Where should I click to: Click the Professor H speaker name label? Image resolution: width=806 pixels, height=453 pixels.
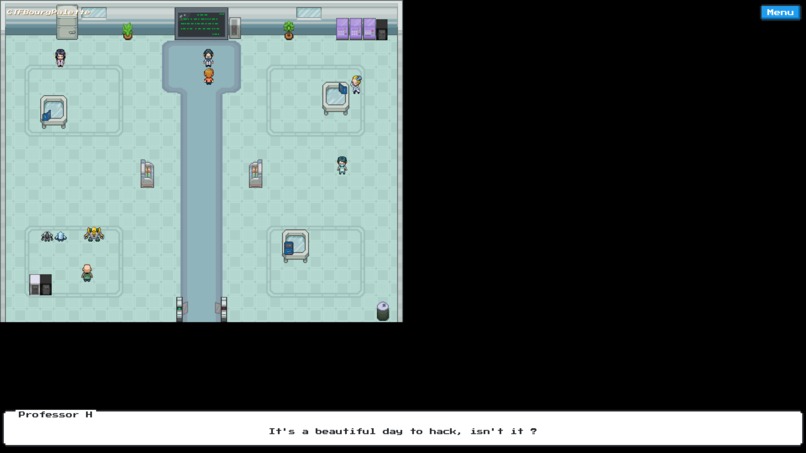56,414
